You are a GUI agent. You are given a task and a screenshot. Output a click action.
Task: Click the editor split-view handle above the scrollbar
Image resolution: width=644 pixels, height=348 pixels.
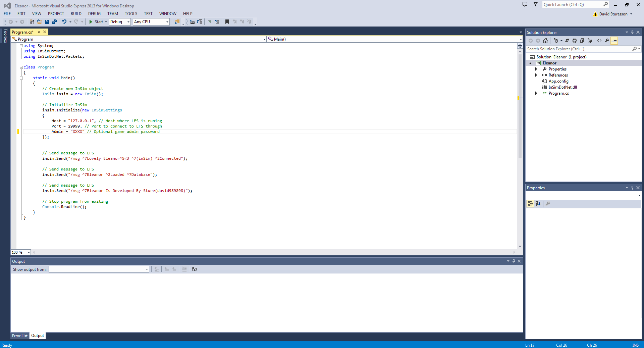[520, 46]
